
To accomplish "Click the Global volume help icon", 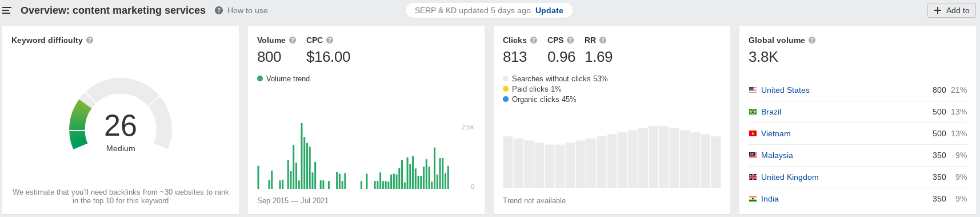I will (812, 40).
